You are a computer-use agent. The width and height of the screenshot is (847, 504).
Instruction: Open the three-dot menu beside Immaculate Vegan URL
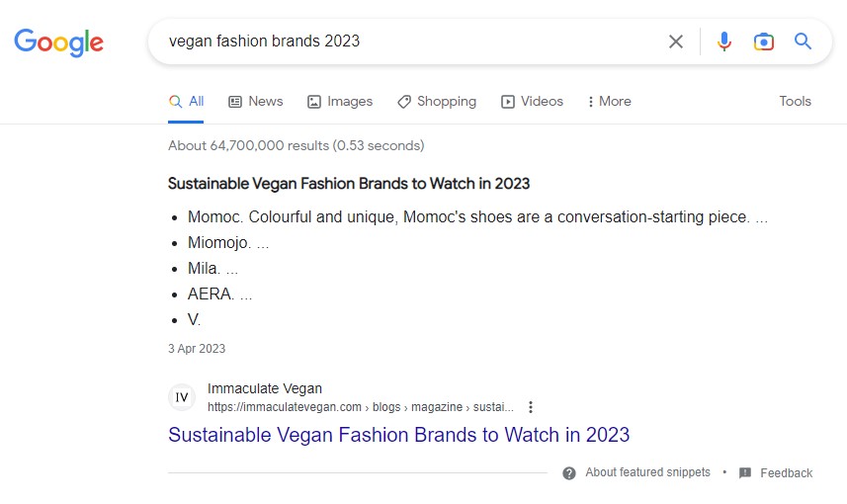click(x=531, y=407)
